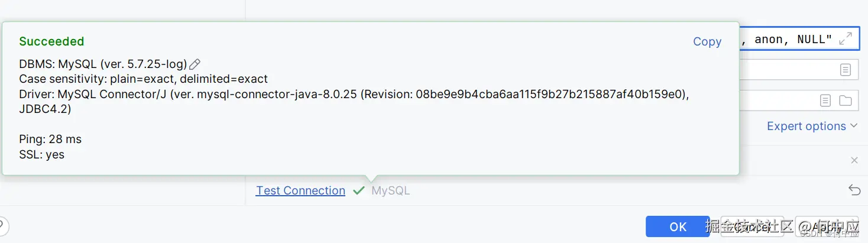This screenshot has height=243, width=868.
Task: Click the grey MySQL driver label
Action: pos(390,190)
